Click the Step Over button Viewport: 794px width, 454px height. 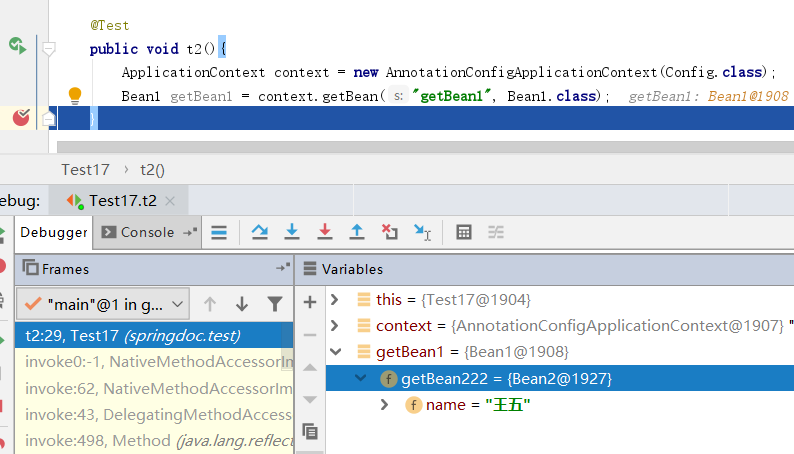tap(260, 232)
